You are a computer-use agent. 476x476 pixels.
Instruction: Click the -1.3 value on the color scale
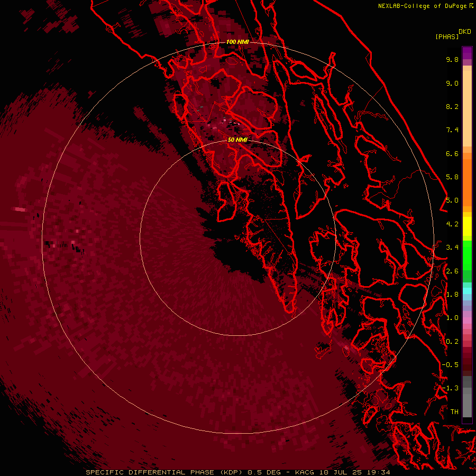[x=450, y=388]
